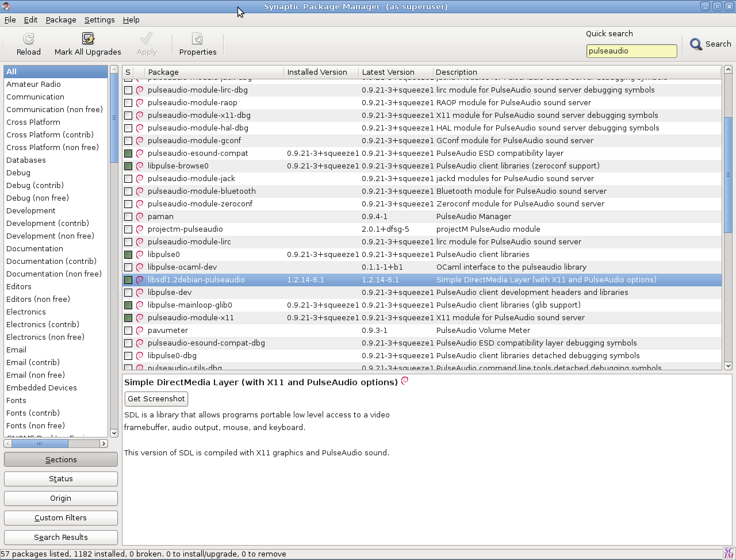
Task: Open the Settings menu
Action: [x=99, y=20]
